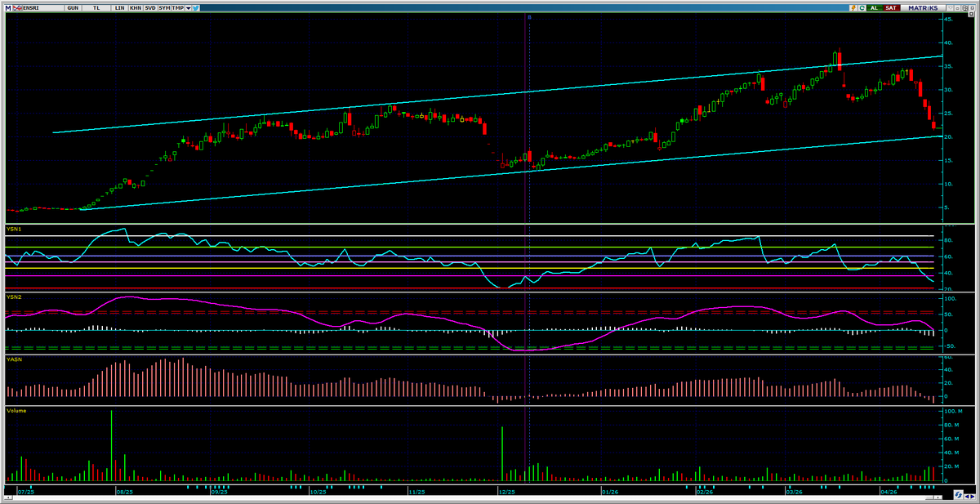
Task: Select the YSN1 indicator panel label
Action: pos(12,229)
